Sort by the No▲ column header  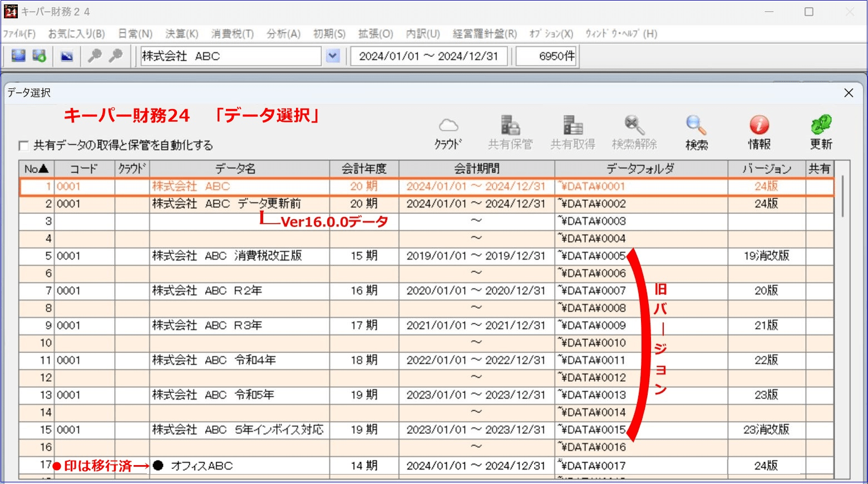[37, 169]
